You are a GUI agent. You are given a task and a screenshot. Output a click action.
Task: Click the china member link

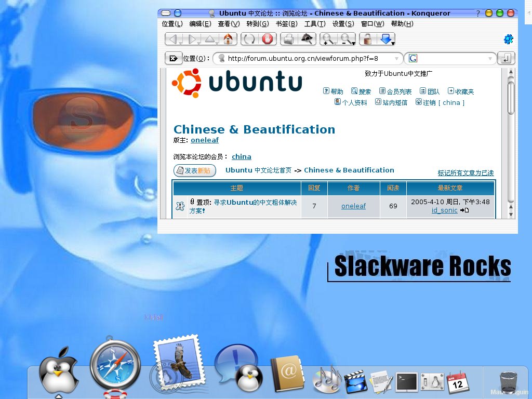pos(242,157)
